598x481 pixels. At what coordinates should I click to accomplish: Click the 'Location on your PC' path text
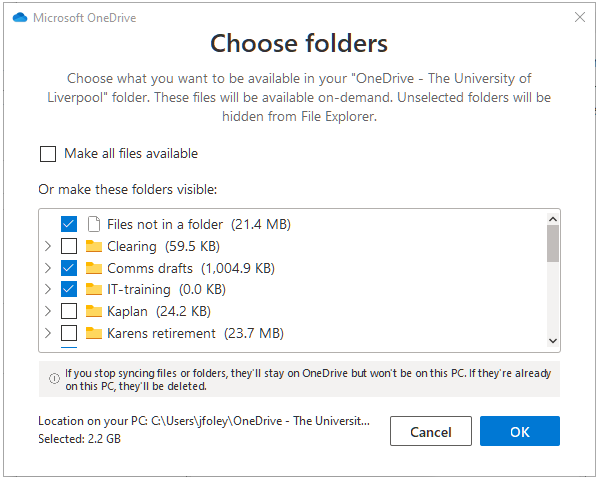pyautogui.click(x=204, y=421)
